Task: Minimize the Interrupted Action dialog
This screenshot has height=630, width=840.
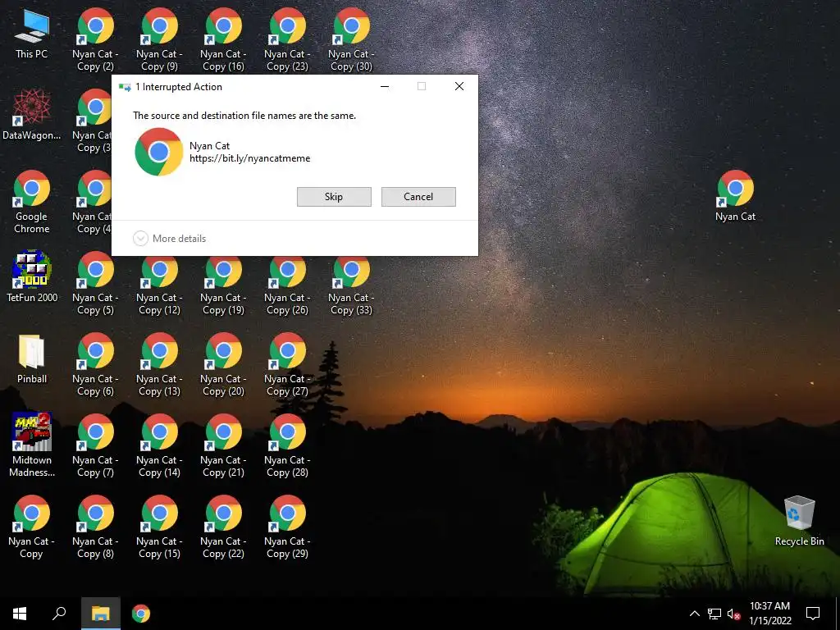Action: click(x=385, y=86)
